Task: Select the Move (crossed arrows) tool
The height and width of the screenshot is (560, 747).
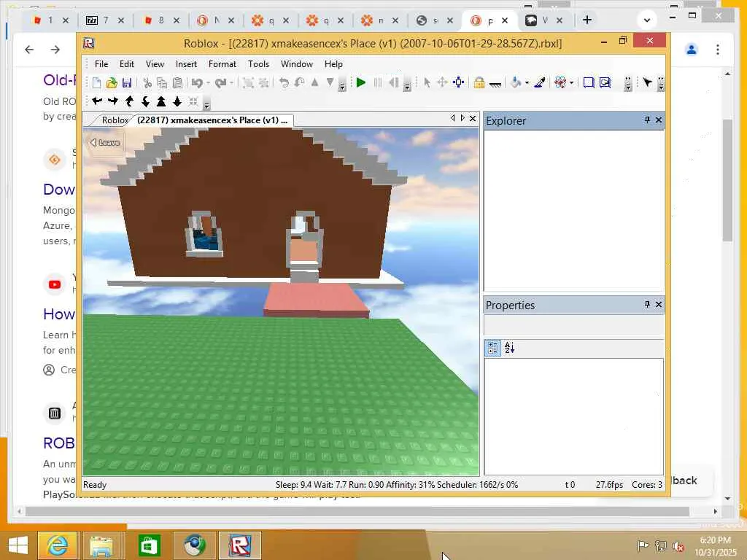Action: pos(442,83)
